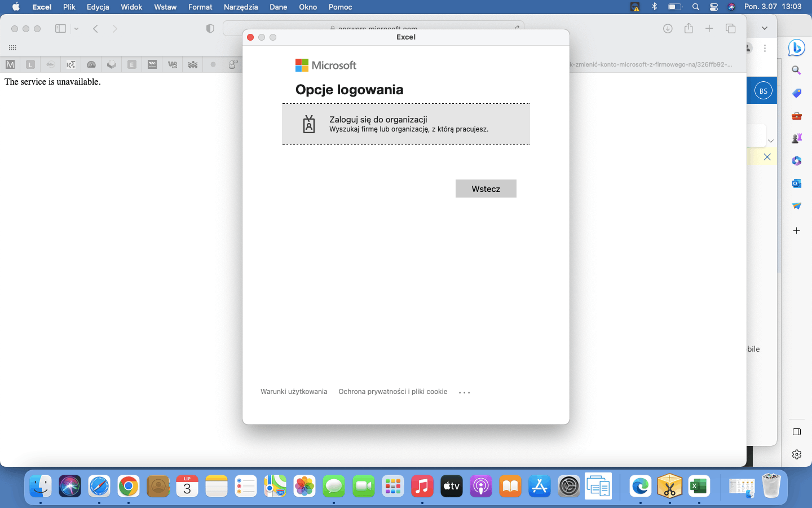This screenshot has width=812, height=508.
Task: Launch Google Chrome from the Dock
Action: click(x=129, y=486)
